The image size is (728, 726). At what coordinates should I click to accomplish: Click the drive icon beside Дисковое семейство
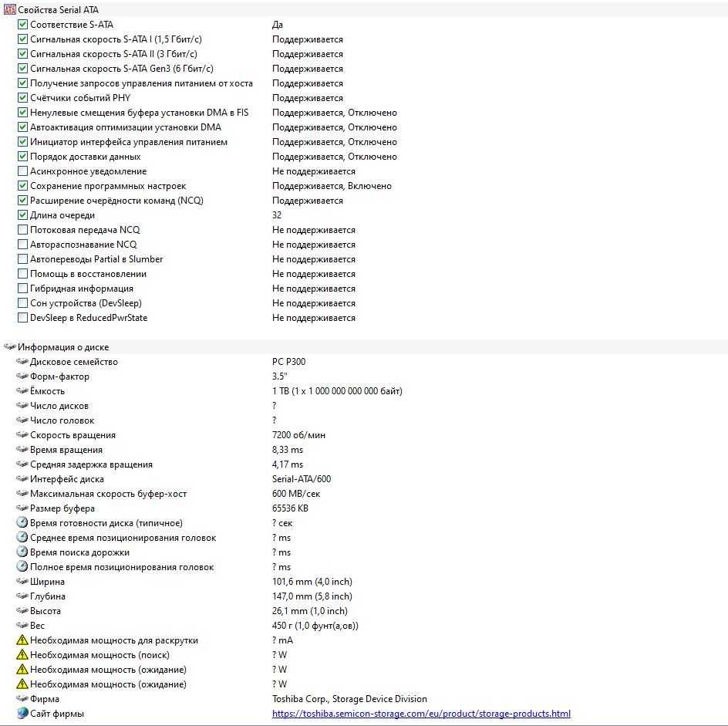coord(22,361)
